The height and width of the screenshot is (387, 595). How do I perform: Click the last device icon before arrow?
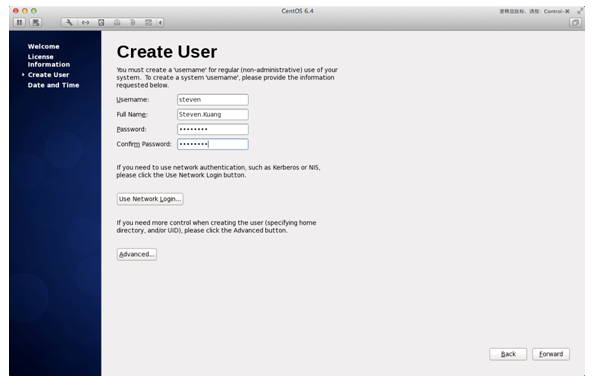148,23
